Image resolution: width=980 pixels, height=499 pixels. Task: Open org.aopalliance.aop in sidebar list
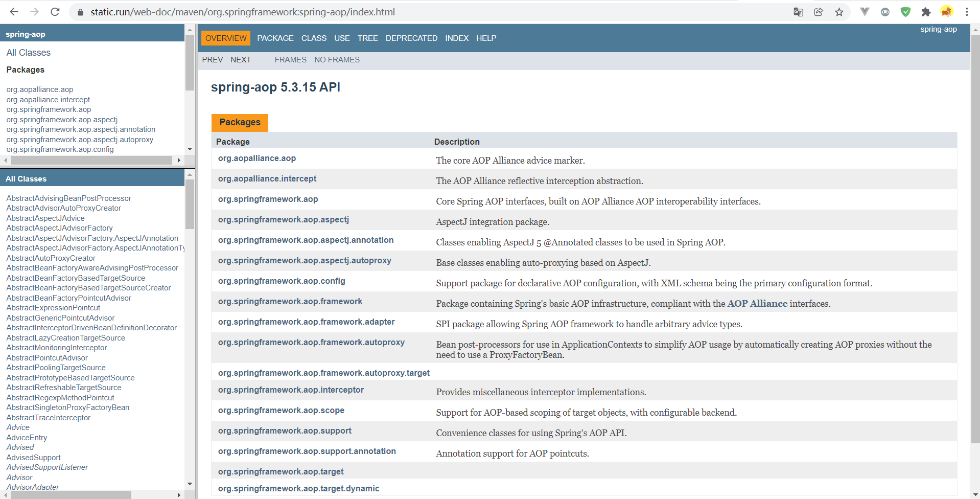(40, 89)
